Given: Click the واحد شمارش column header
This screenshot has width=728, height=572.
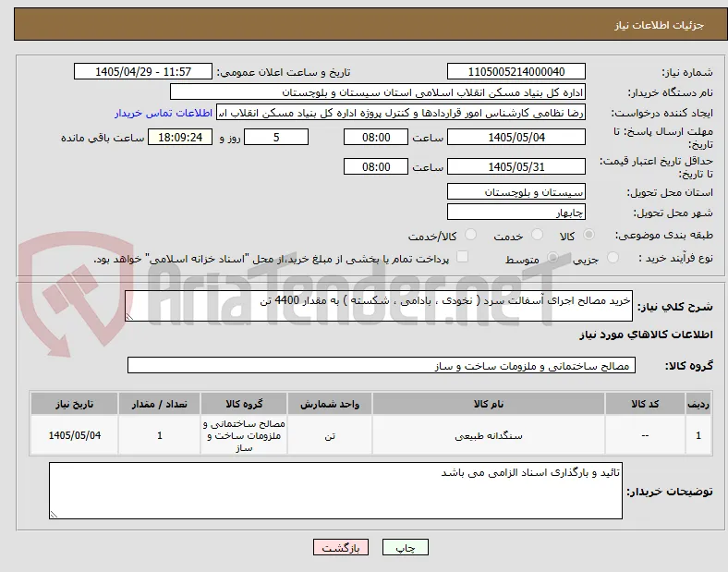Looking at the screenshot, I should coord(330,404).
